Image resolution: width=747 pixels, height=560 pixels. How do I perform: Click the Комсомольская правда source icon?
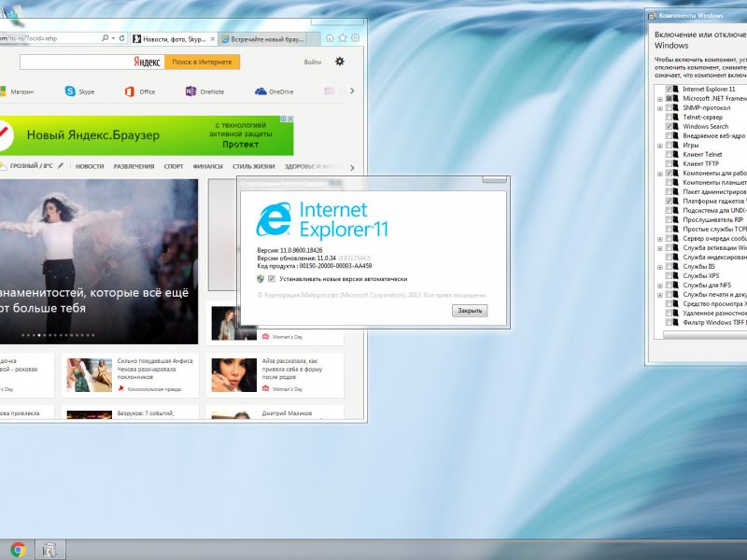pos(121,389)
